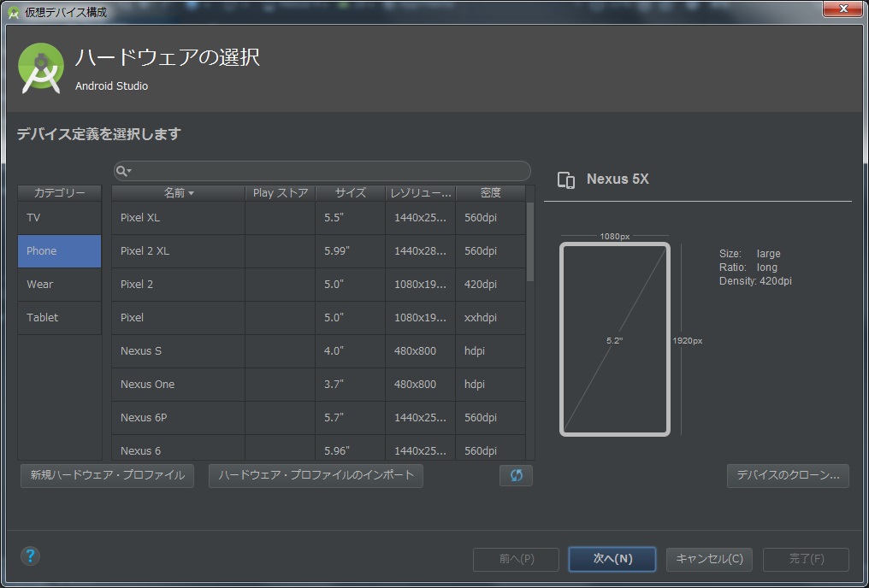Image resolution: width=869 pixels, height=588 pixels.
Task: Click the Nexus 5X device preview outline
Action: point(615,339)
